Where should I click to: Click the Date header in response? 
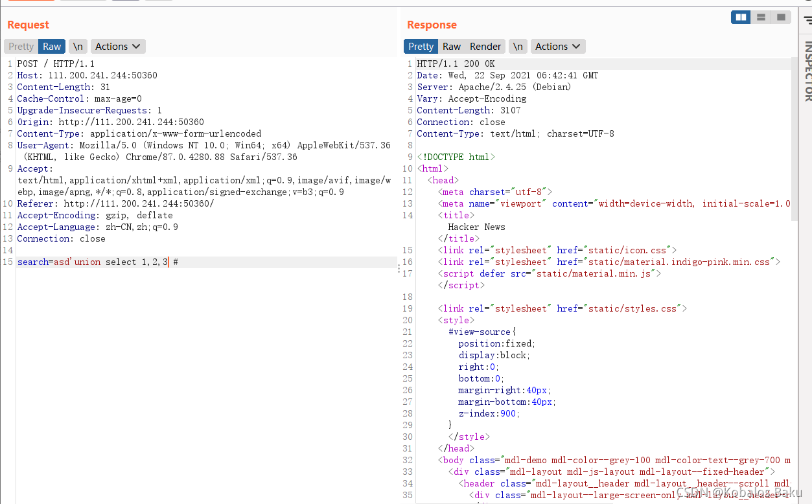(x=507, y=75)
